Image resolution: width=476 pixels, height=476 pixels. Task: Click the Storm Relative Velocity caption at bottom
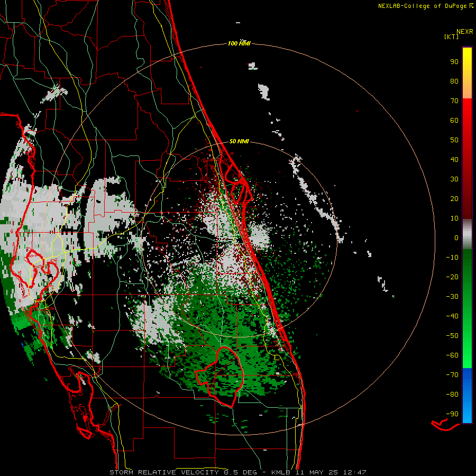238,472
